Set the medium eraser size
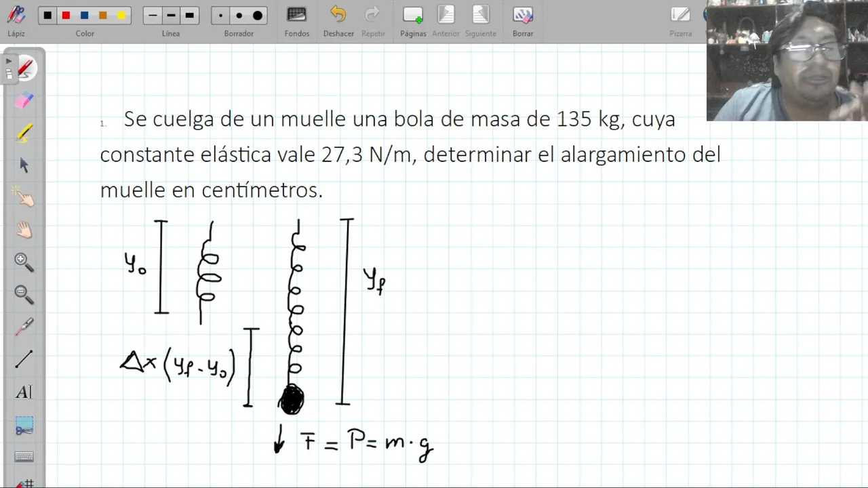The height and width of the screenshot is (488, 868). (239, 16)
